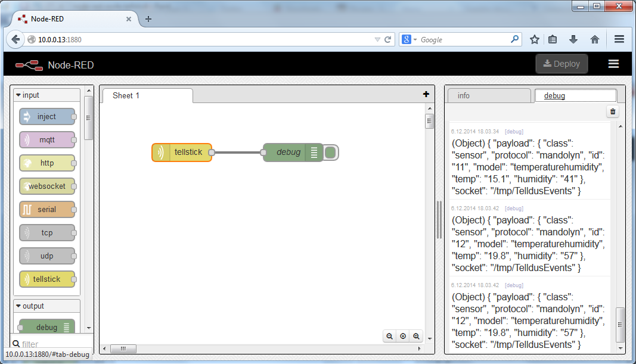
Task: Click the Google search field
Action: (464, 40)
